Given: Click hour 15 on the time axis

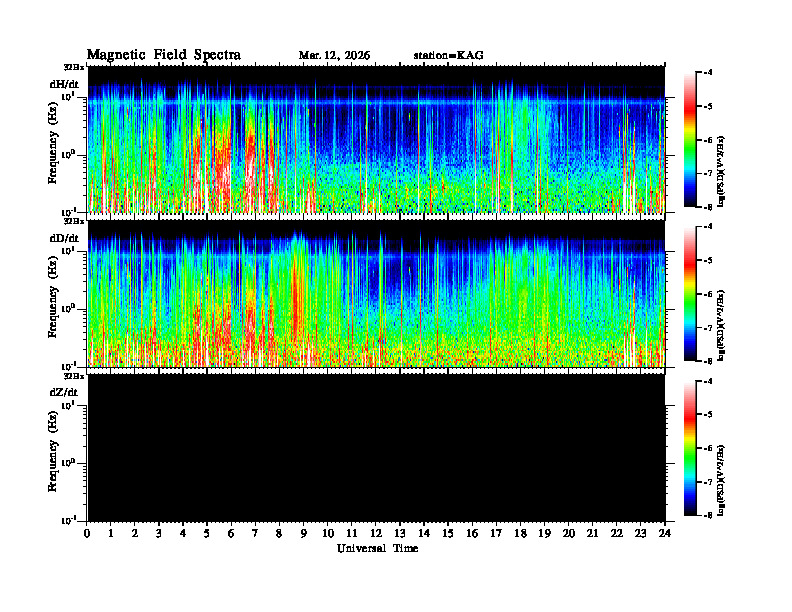Looking at the screenshot, I should pyautogui.click(x=448, y=533).
